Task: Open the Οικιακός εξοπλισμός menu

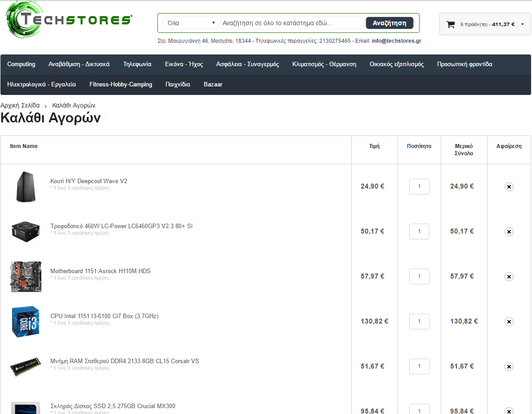Action: point(397,64)
